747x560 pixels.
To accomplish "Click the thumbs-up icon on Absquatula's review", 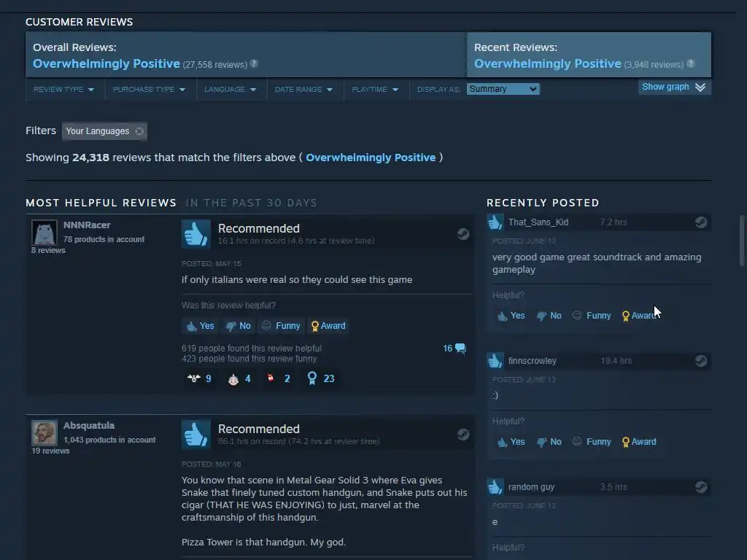I will point(196,435).
